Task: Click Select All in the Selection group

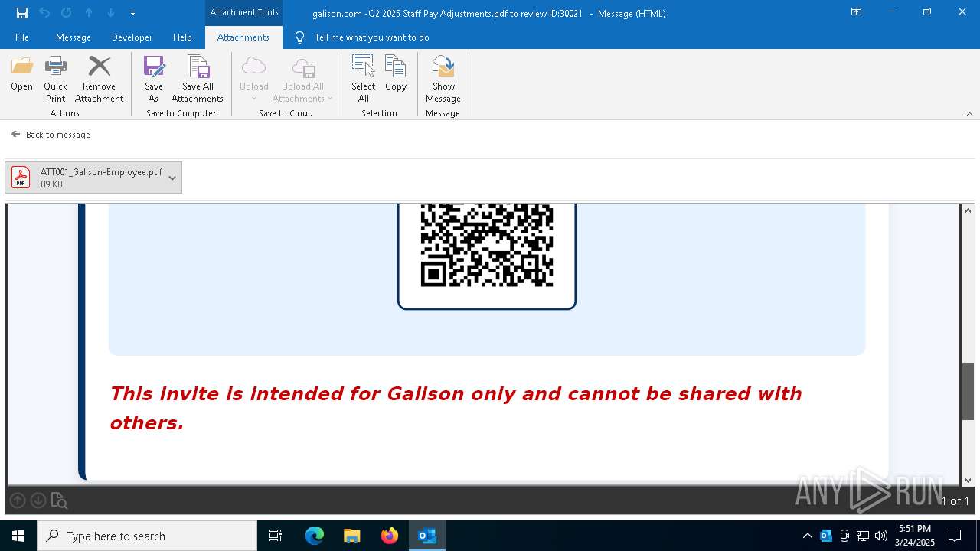Action: click(364, 79)
